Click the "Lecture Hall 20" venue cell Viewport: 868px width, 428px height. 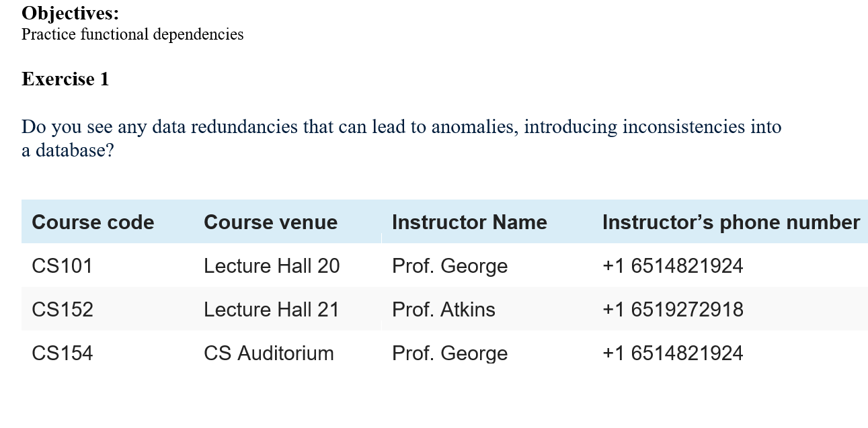point(272,266)
